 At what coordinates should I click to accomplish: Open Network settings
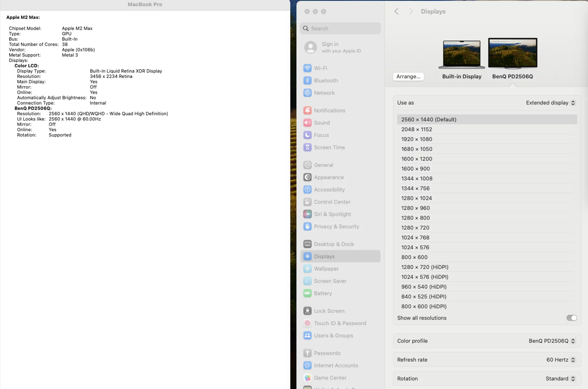(324, 93)
